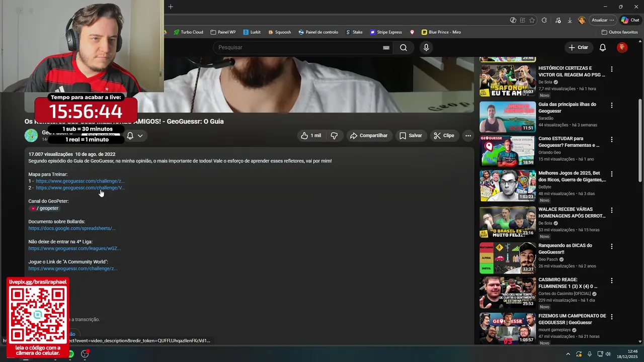Open the Bollards Google spreadsheet link
Viewport: 644px width, 362px height.
(72, 228)
